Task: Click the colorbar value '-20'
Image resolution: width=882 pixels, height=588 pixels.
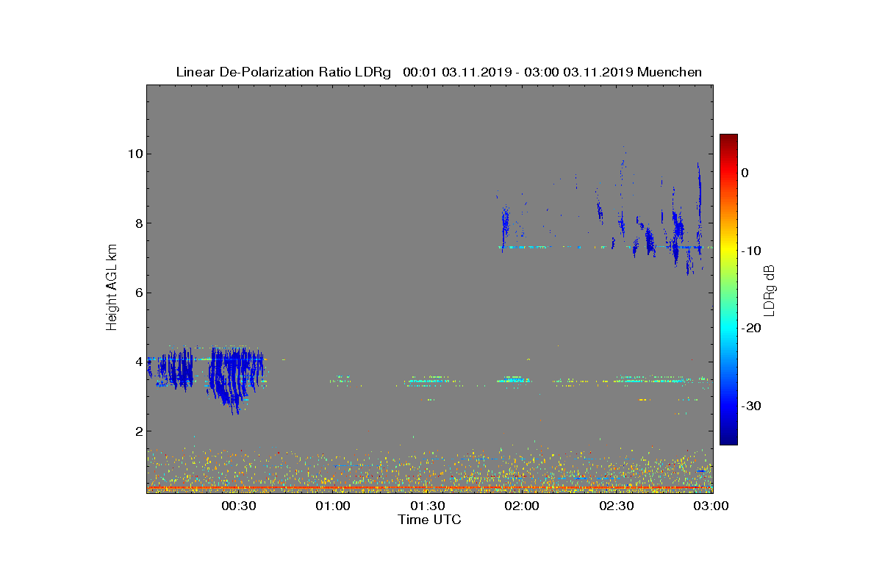Action: [750, 329]
